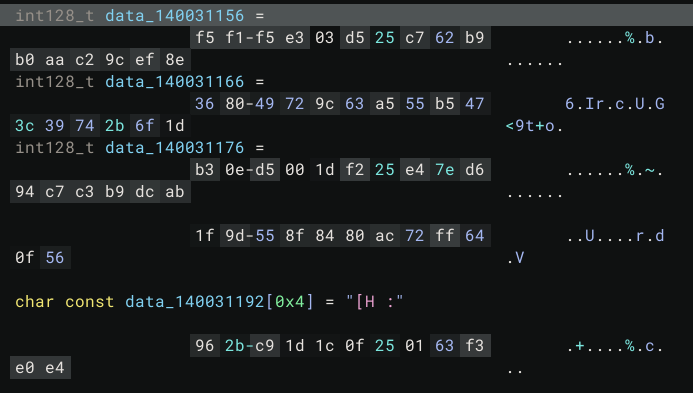Screen dimensions: 693x393
Task: Click hex byte a5
Action: 385,104
